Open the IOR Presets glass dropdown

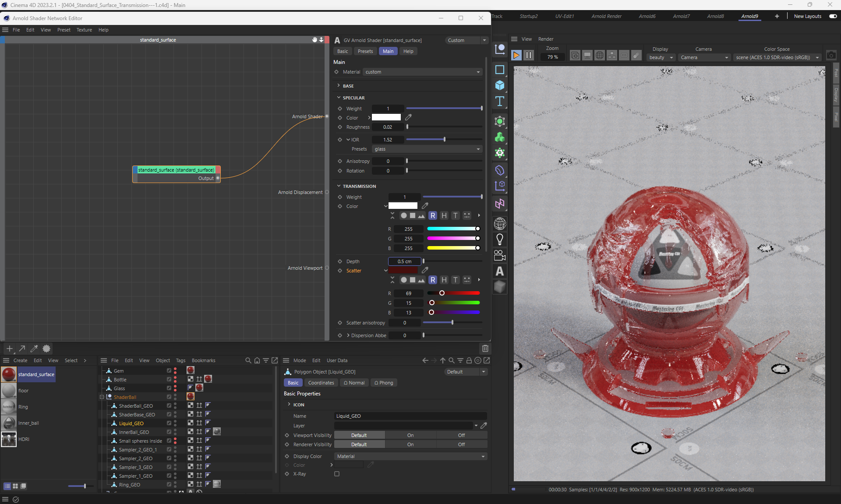(x=427, y=149)
